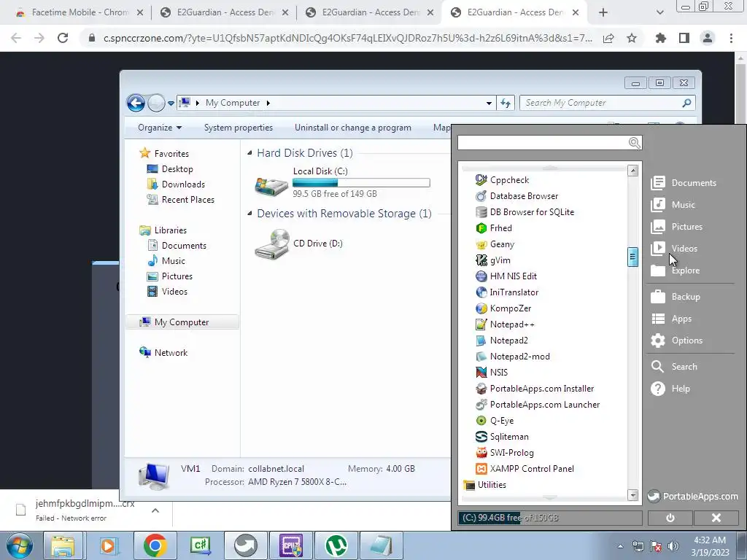
Task: Click Explore in the PortableApps menu
Action: pos(675,271)
